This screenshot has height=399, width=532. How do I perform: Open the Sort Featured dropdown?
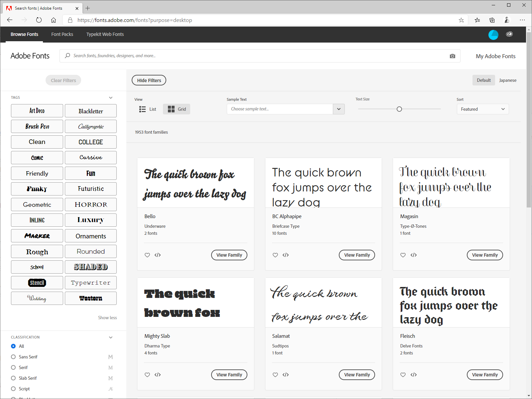[x=483, y=109]
